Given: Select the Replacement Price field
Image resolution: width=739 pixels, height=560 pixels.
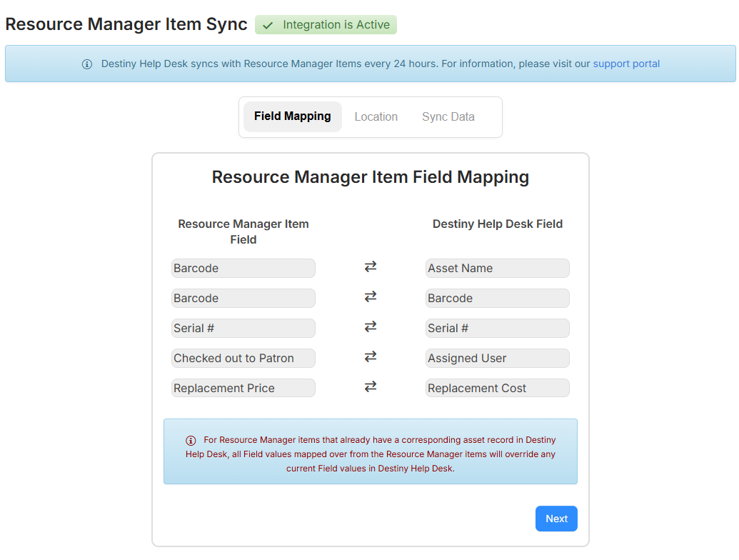Looking at the screenshot, I should [x=243, y=388].
